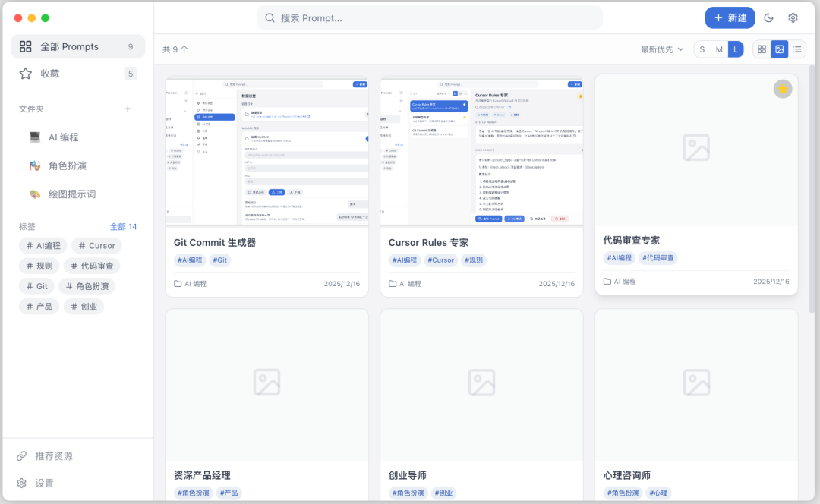
Task: Click folder icon on 代码审查专家 card
Action: 607,282
